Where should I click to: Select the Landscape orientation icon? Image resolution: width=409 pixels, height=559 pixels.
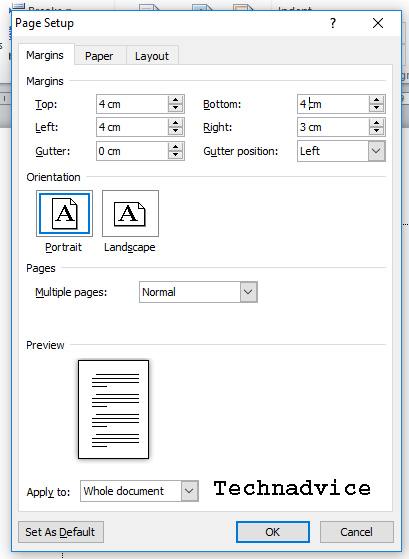pyautogui.click(x=130, y=213)
